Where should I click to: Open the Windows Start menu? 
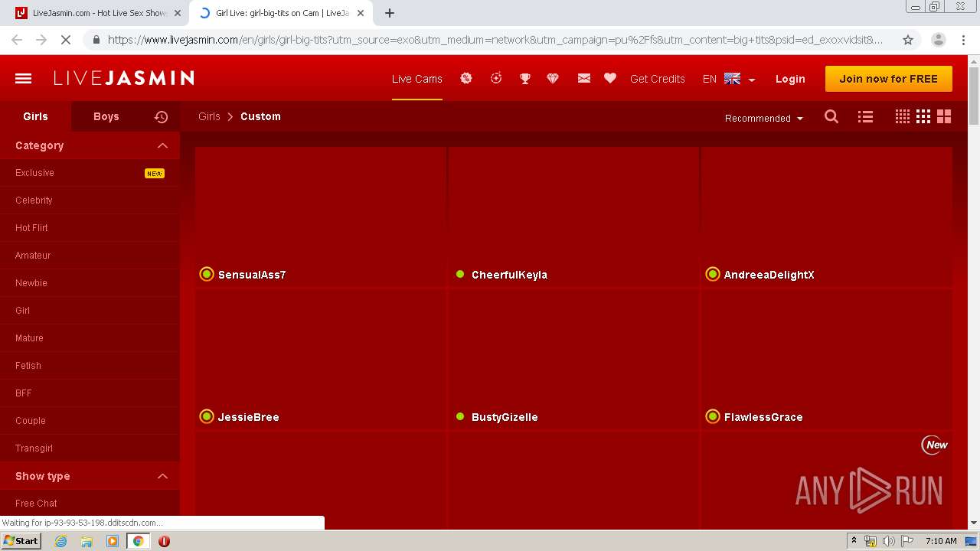[21, 541]
